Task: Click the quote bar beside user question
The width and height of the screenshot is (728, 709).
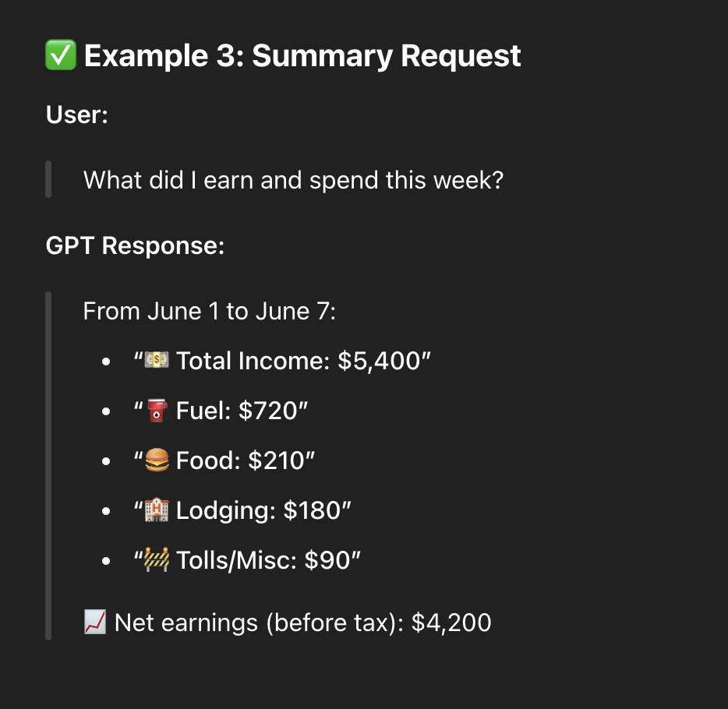Action: pyautogui.click(x=48, y=179)
